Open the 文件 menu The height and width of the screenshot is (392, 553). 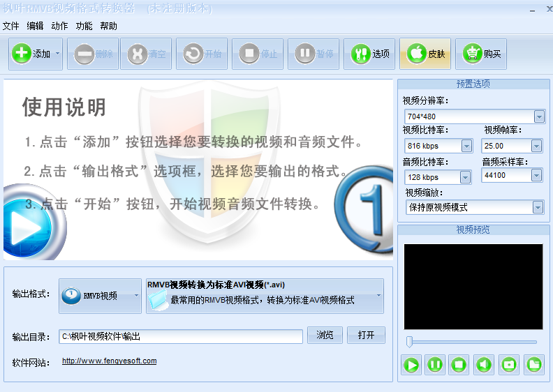[10, 26]
